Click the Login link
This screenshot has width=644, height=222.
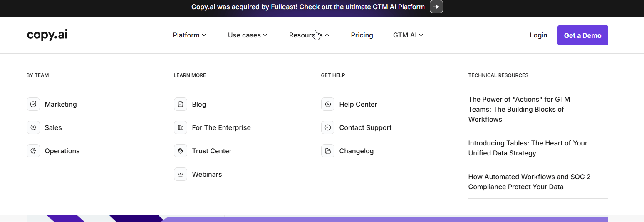538,35
